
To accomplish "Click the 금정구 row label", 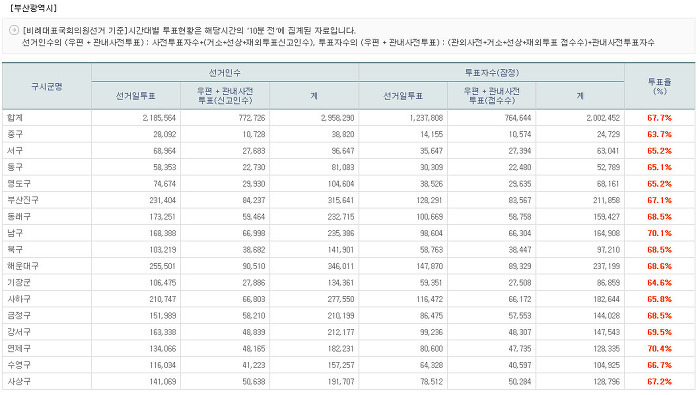I will 19,316.
